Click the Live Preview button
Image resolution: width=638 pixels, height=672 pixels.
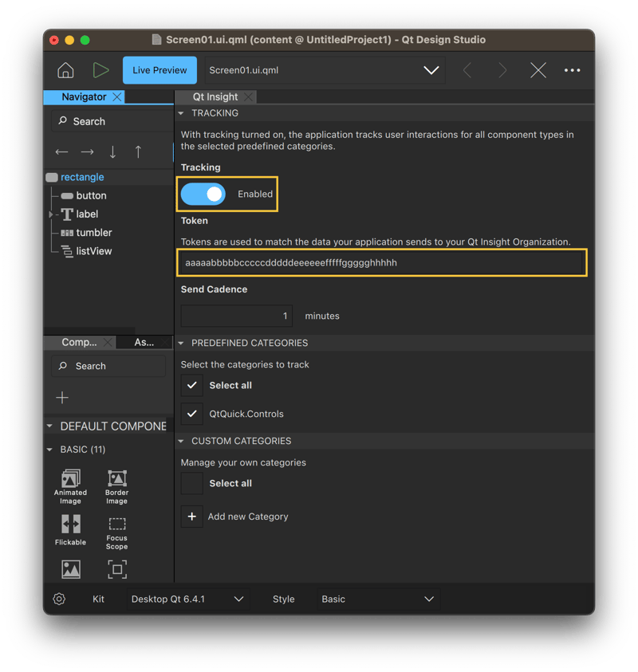[x=159, y=70]
